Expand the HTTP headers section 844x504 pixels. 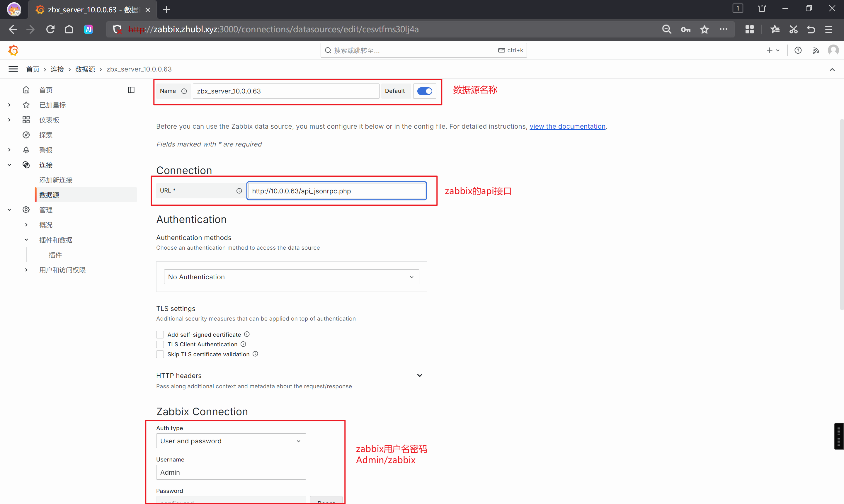420,375
